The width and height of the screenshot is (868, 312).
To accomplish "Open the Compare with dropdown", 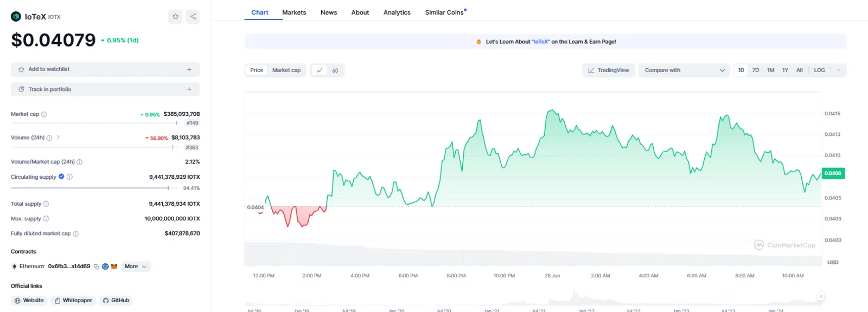I will 684,70.
